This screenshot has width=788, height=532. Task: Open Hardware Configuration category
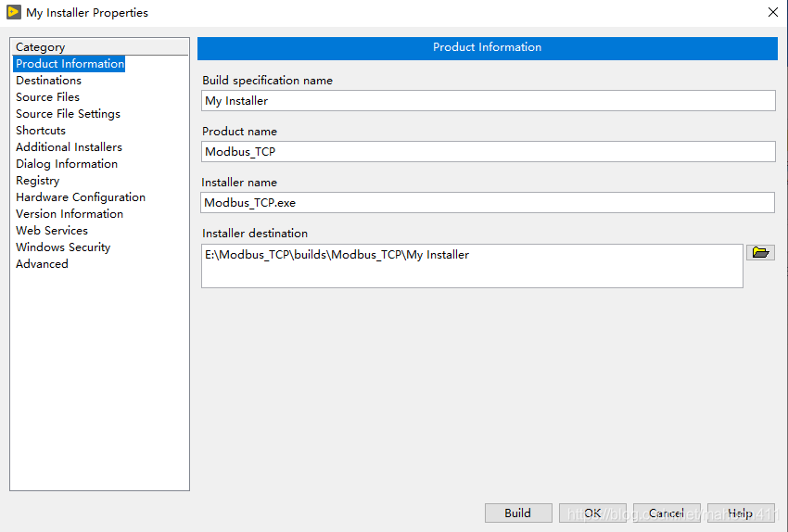81,196
